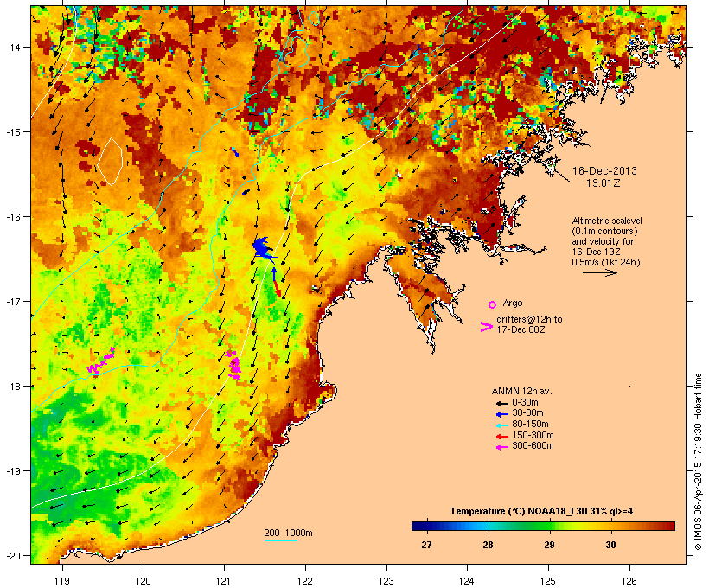Click the latitude label -18
The width and height of the screenshot is (709, 588).
(12, 387)
